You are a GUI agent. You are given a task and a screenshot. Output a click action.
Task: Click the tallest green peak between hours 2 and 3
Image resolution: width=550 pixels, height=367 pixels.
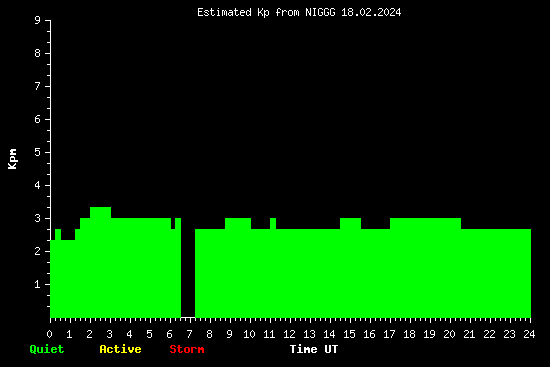(x=100, y=213)
